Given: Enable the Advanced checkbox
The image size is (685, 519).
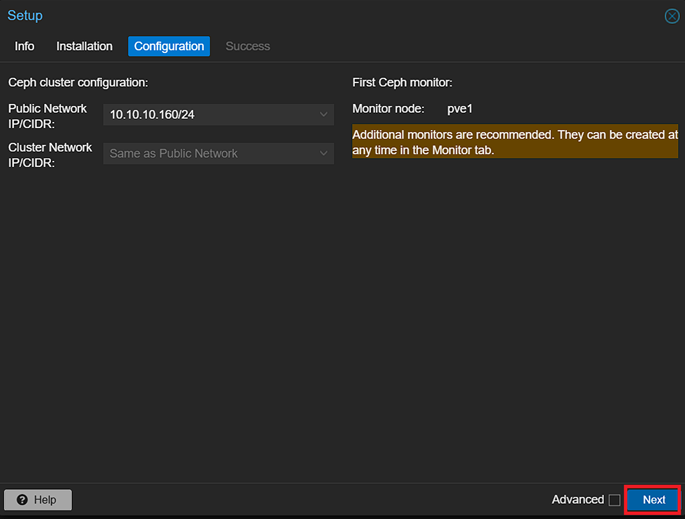Looking at the screenshot, I should [x=614, y=500].
